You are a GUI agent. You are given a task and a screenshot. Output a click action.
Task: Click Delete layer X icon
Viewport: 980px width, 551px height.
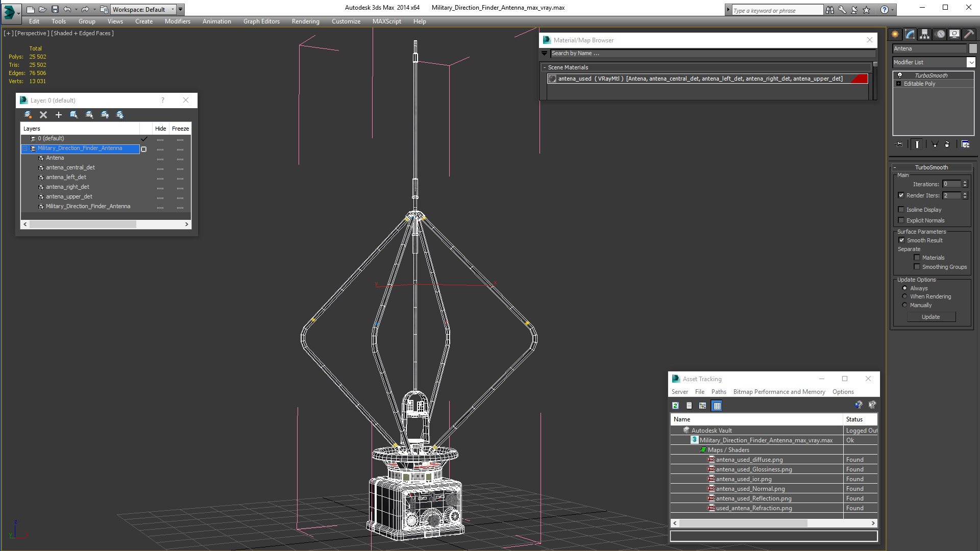pyautogui.click(x=43, y=115)
